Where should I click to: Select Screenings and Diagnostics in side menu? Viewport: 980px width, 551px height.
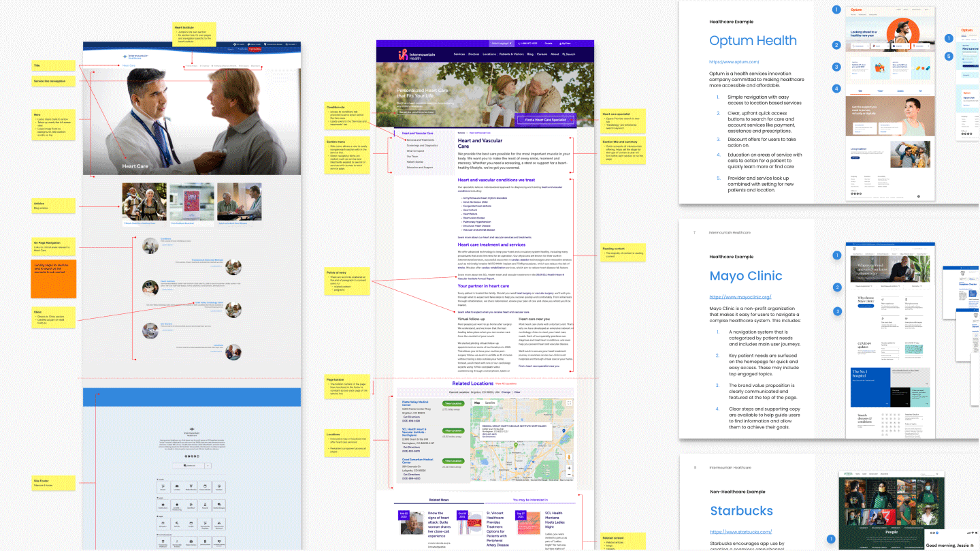422,145
